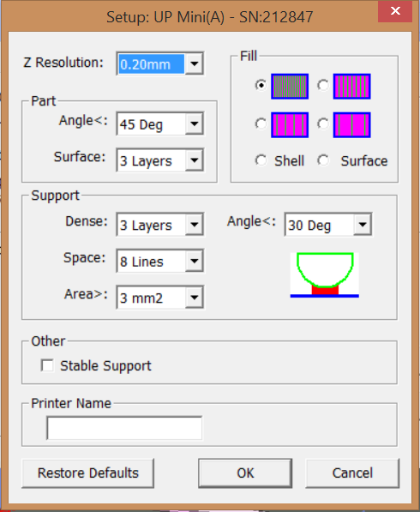420x512 pixels.
Task: Pick the sparsest fill pattern icon
Action: (x=351, y=124)
